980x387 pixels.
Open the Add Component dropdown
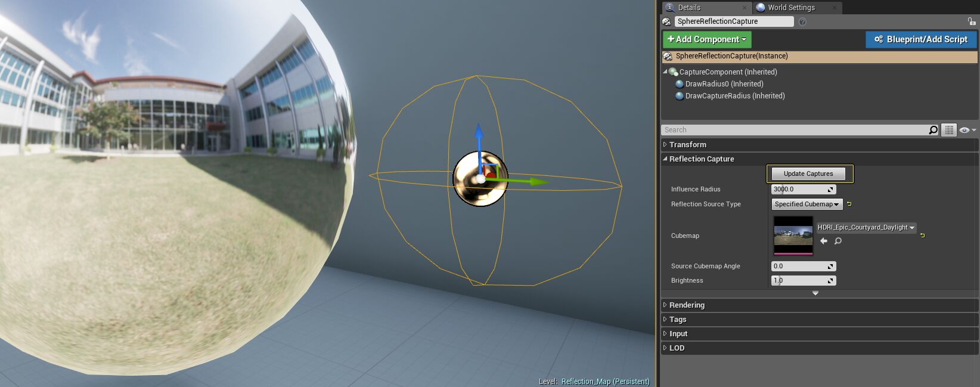(707, 39)
